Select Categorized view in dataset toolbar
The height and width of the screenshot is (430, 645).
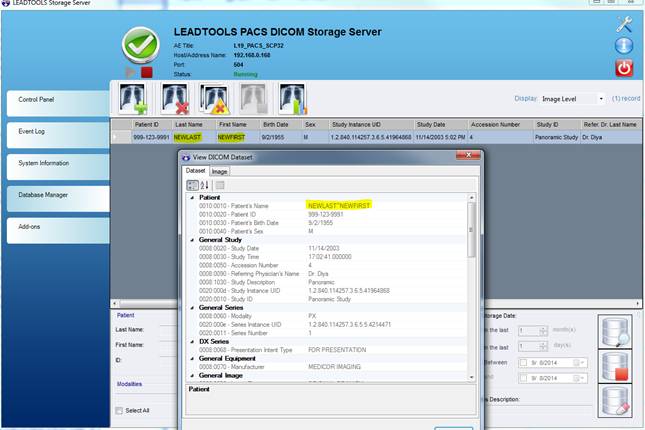[193, 185]
